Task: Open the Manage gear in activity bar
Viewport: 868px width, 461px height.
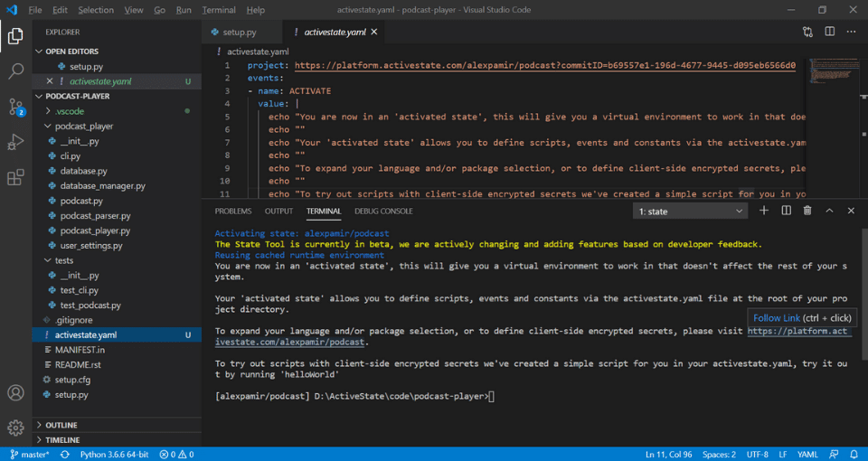Action: tap(15, 428)
